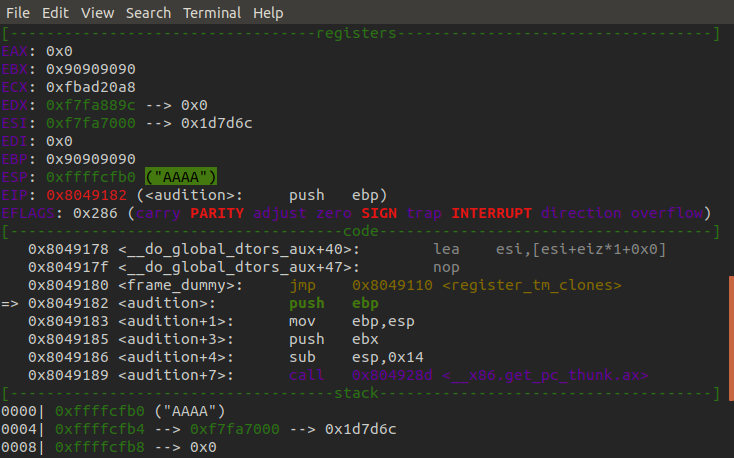Click the 'registers' section header text
Viewport: 734px width, 458px height.
tap(356, 33)
